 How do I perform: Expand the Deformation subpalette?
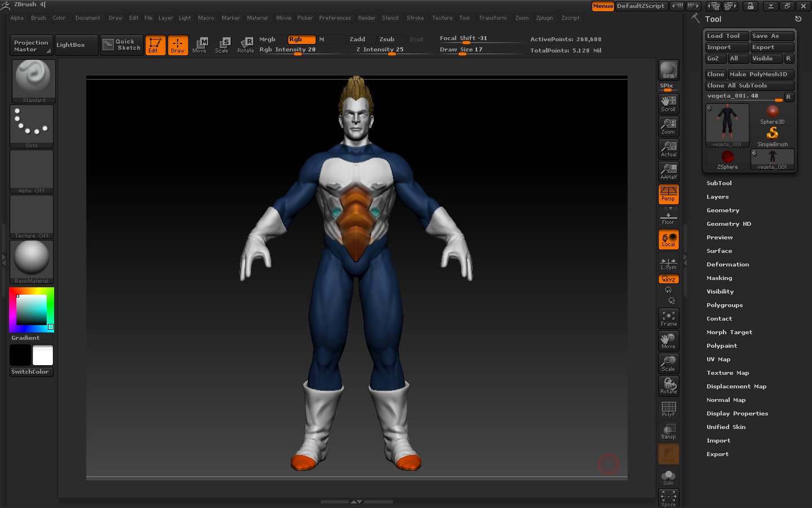728,265
